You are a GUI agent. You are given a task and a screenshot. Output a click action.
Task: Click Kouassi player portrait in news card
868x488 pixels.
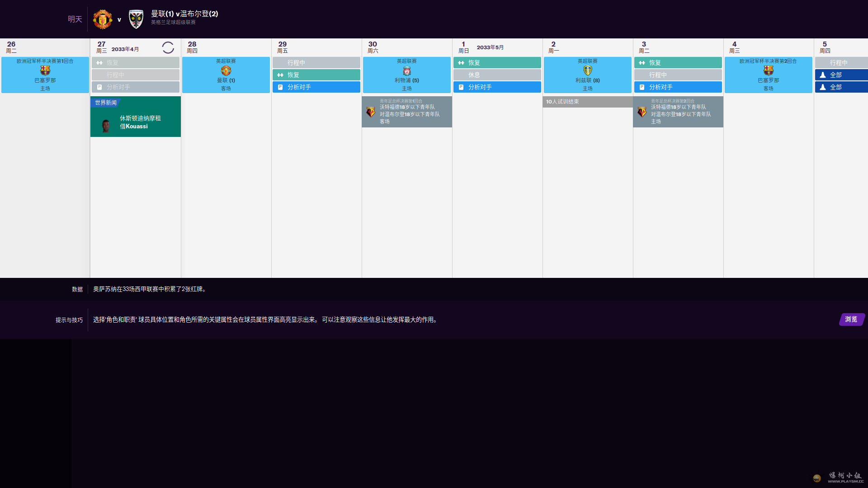coord(106,126)
